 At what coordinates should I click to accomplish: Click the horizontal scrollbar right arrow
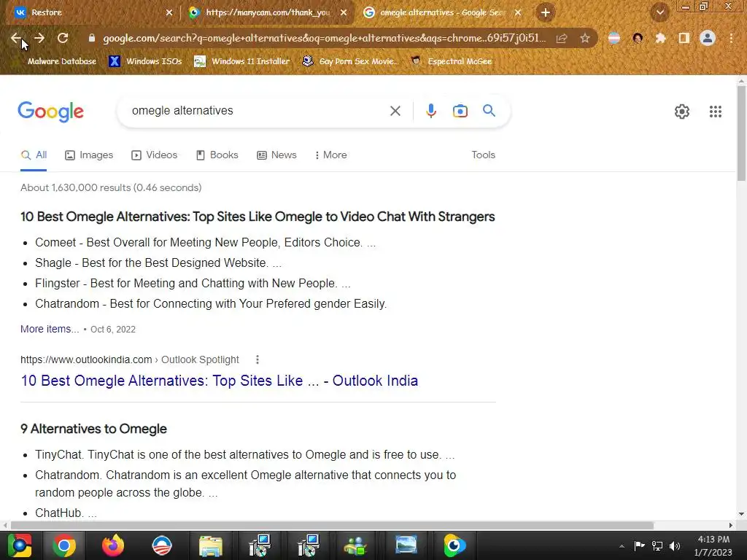731,525
